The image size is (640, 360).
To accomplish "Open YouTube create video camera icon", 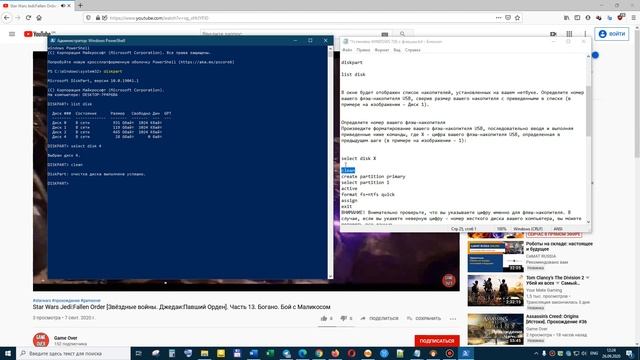I will click(x=553, y=34).
